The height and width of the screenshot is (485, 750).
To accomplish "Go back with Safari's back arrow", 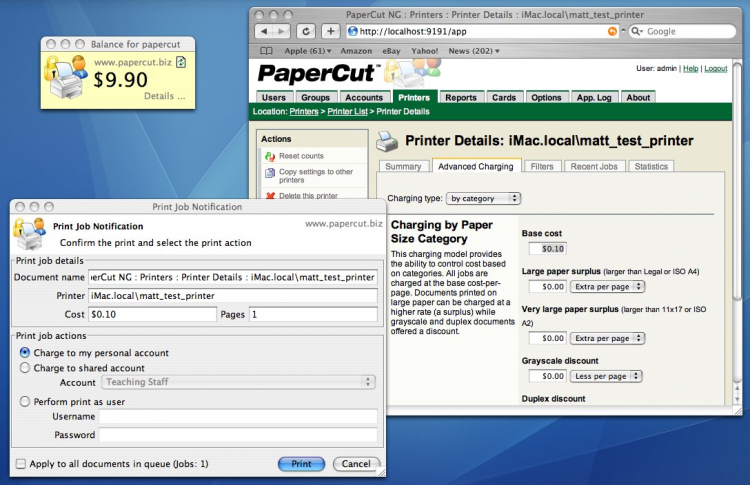I will [264, 32].
